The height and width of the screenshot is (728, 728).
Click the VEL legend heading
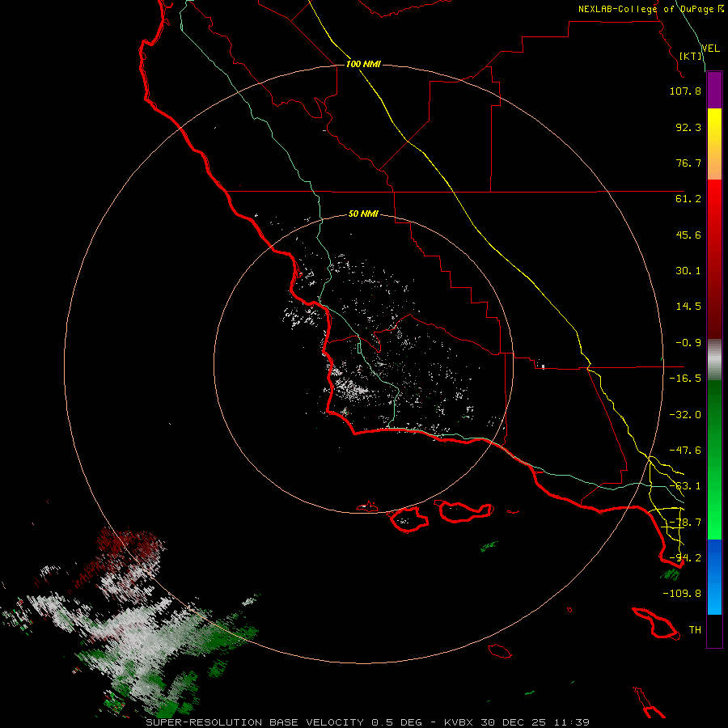(x=711, y=48)
